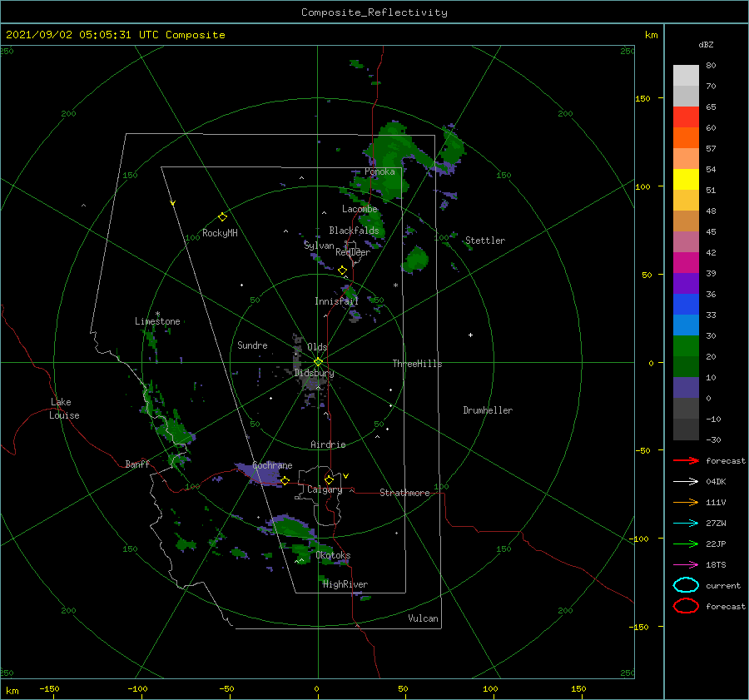The height and width of the screenshot is (700, 749).
Task: Select the lightest gray 80-70 dBZ swatch
Action: (x=686, y=75)
